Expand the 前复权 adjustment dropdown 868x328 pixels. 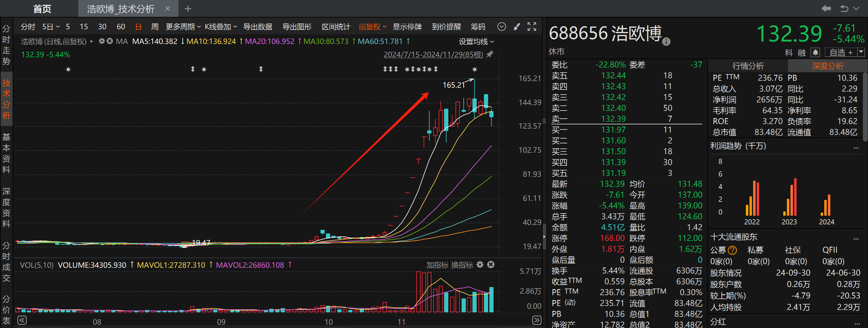(372, 27)
